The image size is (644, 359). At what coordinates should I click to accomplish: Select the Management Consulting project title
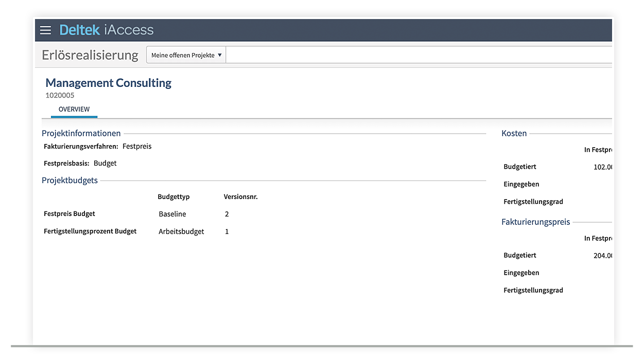(x=108, y=83)
